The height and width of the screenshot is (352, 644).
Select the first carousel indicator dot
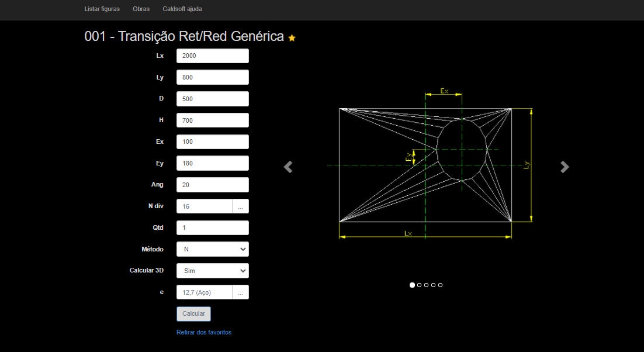[x=412, y=285]
